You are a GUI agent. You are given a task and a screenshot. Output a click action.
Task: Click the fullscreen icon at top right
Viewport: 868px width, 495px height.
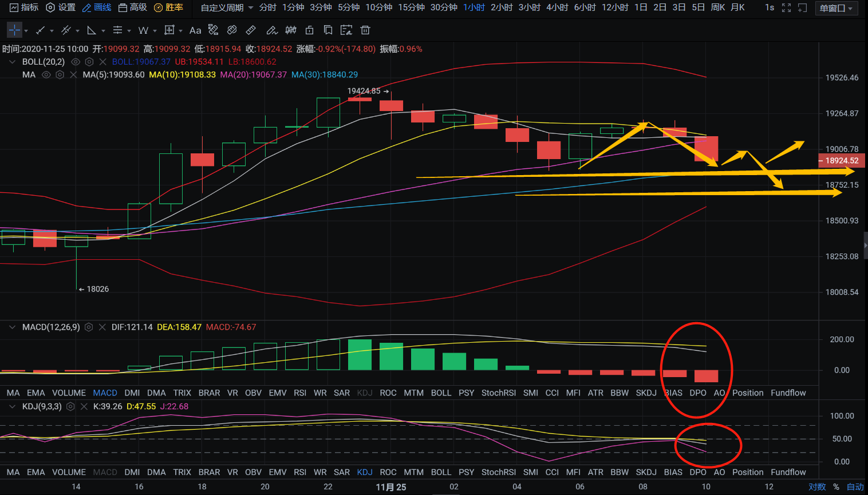[x=786, y=7]
